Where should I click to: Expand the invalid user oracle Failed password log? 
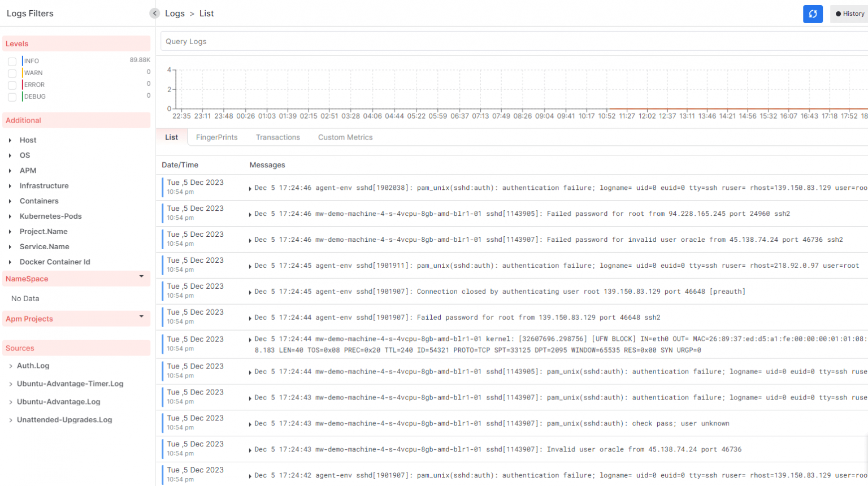pos(250,241)
